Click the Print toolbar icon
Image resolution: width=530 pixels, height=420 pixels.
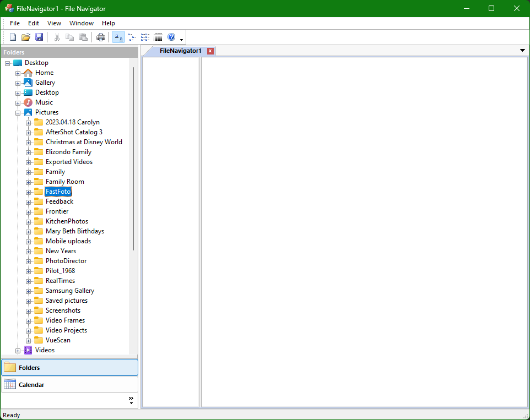pyautogui.click(x=100, y=37)
